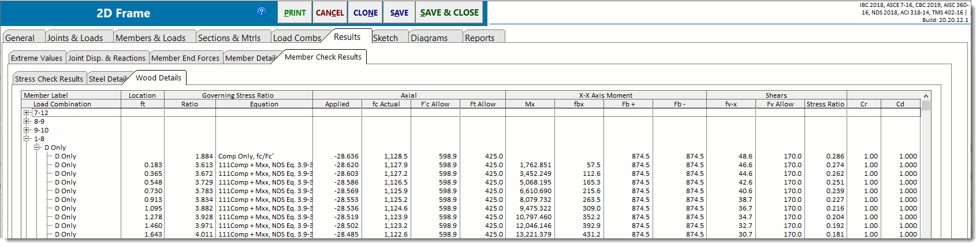The width and height of the screenshot is (980, 247).
Task: Click the Cr column header
Action: click(x=864, y=104)
